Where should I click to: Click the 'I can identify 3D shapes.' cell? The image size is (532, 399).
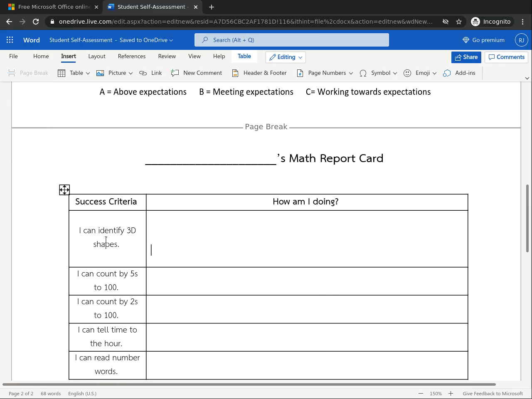point(108,239)
